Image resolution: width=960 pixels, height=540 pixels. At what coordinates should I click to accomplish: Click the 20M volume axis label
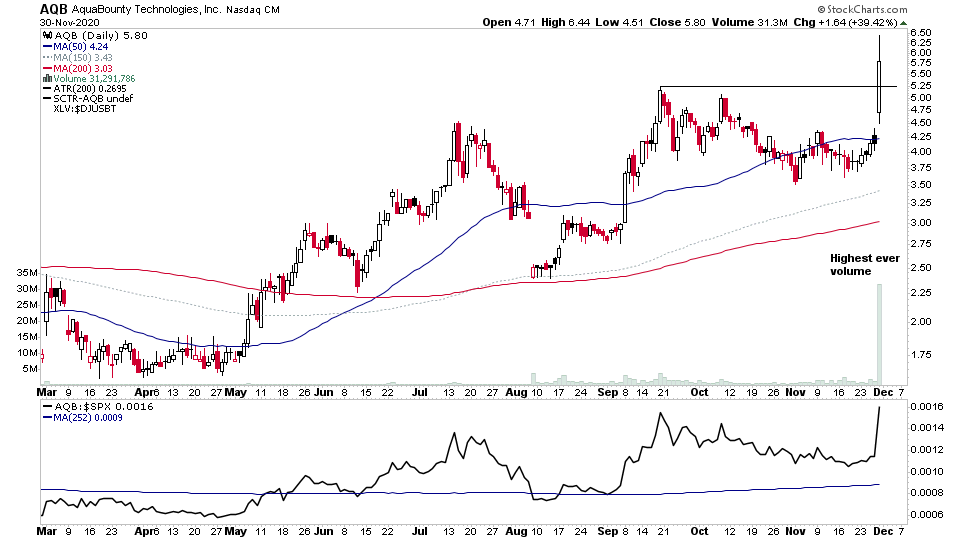point(27,321)
